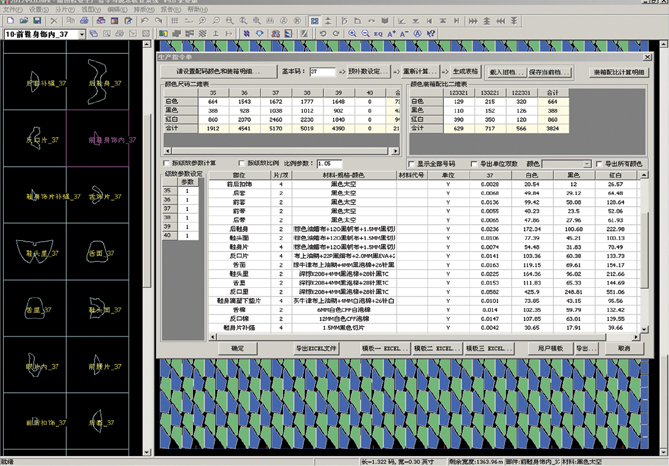Click the A+ increase font icon
Image resolution: width=669 pixels, height=466 pixels.
click(x=391, y=33)
